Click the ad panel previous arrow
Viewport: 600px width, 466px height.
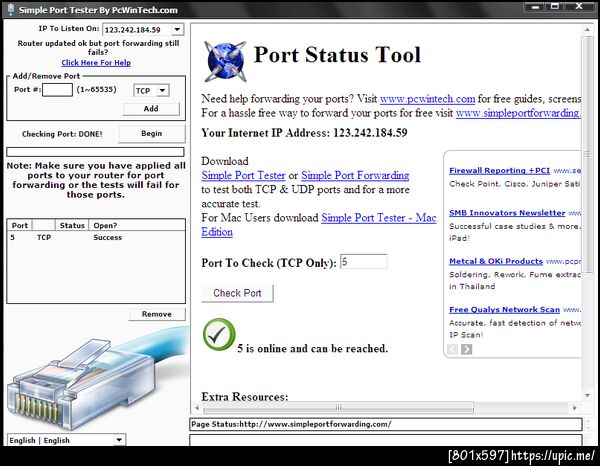[x=453, y=349]
